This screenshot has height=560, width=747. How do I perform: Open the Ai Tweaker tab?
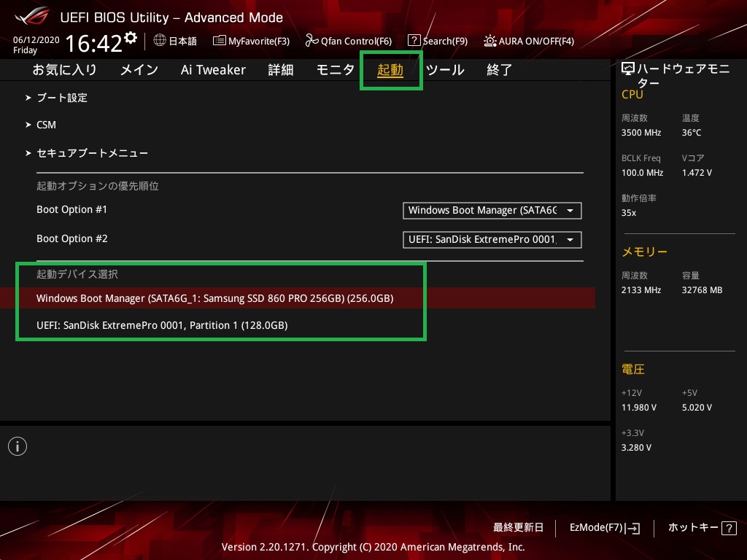coord(213,70)
